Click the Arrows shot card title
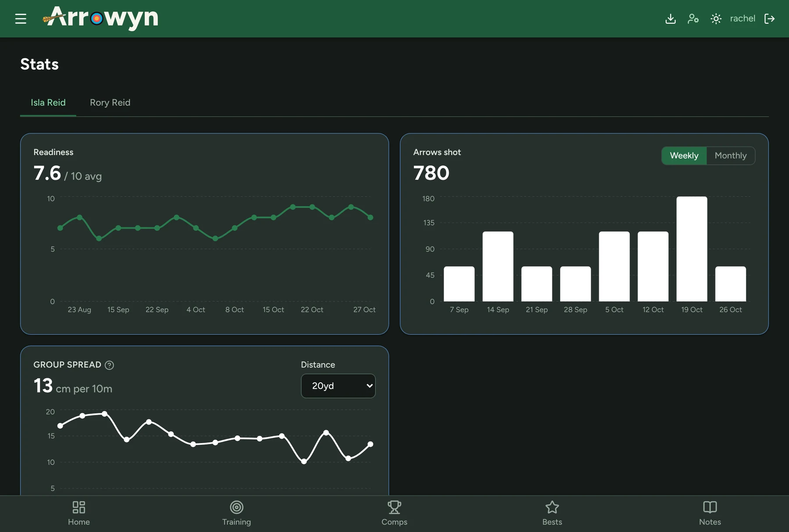This screenshot has width=789, height=532. [x=437, y=152]
